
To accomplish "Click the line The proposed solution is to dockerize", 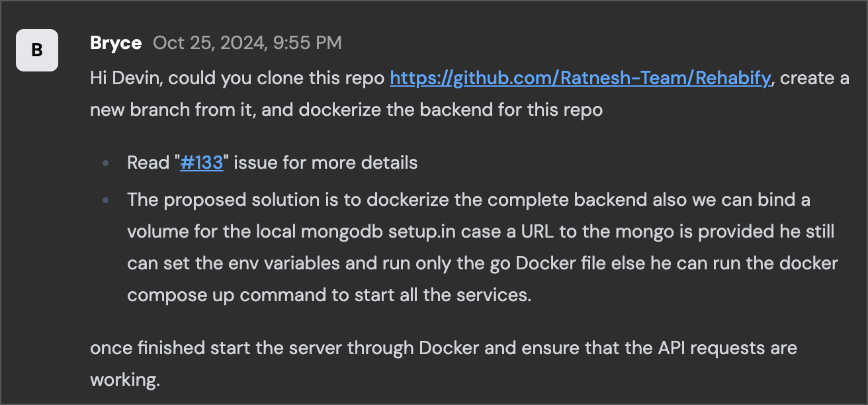I will point(468,200).
